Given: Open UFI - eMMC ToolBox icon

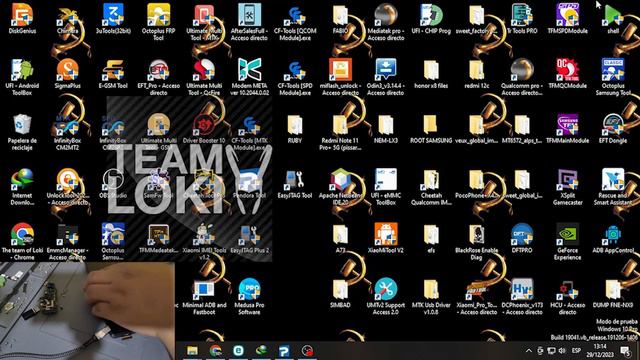Looking at the screenshot, I should coord(386,180).
